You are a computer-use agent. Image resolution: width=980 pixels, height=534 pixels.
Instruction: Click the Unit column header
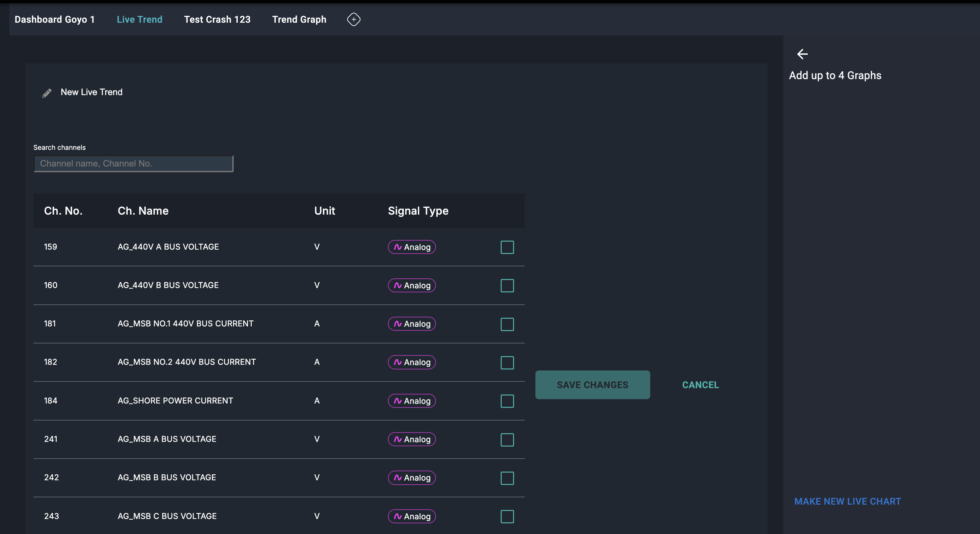click(x=324, y=211)
